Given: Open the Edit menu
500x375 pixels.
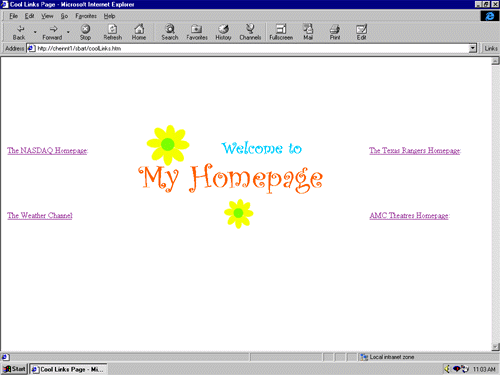Looking at the screenshot, I should pyautogui.click(x=29, y=16).
